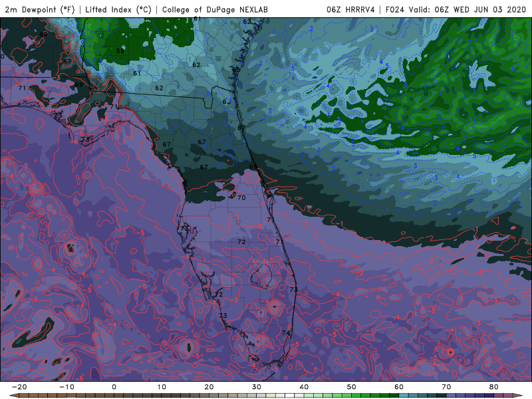The width and height of the screenshot is (532, 399).
Task: Click the "2m Dewpoint (°F)" title text
Action: click(40, 9)
